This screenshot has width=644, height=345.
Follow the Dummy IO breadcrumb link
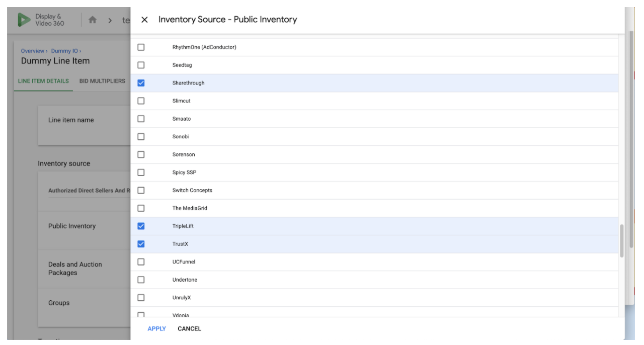point(64,51)
